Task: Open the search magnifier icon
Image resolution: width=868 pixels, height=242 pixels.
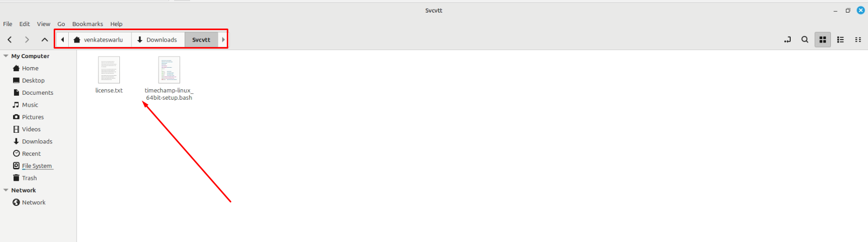Action: coord(805,40)
